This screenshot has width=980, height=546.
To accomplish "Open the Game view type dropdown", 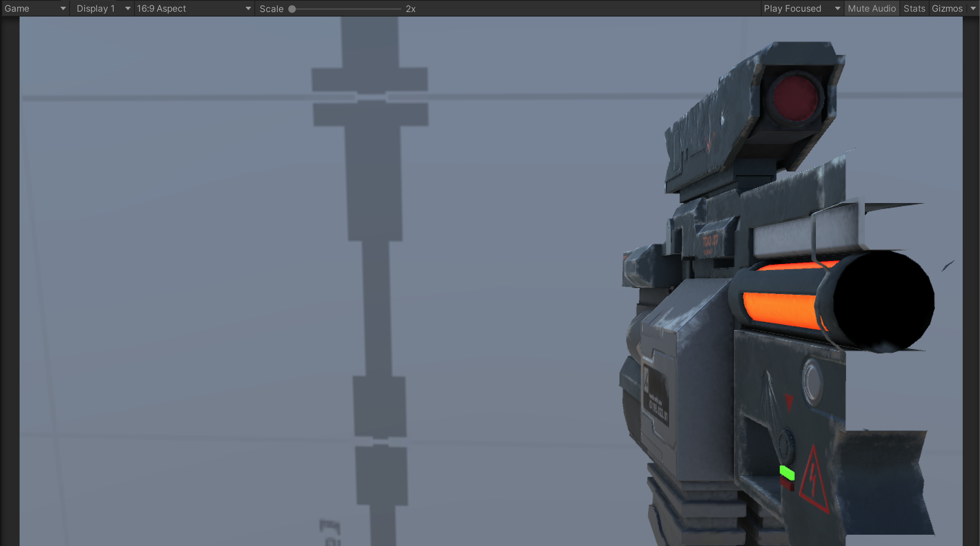I will tap(35, 8).
